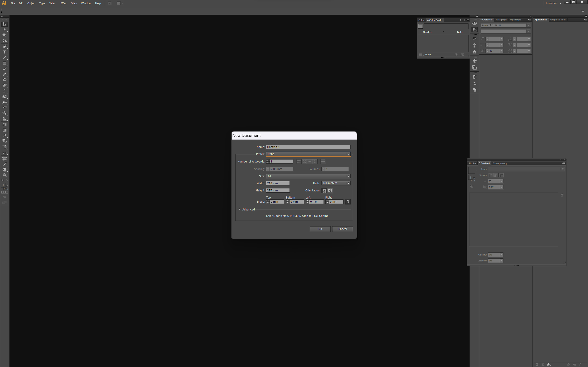Open the Effect menu

(x=64, y=3)
